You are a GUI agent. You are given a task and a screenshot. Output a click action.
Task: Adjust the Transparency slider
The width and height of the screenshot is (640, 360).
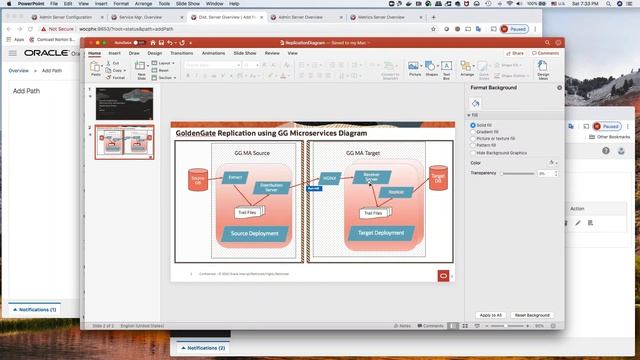point(518,173)
